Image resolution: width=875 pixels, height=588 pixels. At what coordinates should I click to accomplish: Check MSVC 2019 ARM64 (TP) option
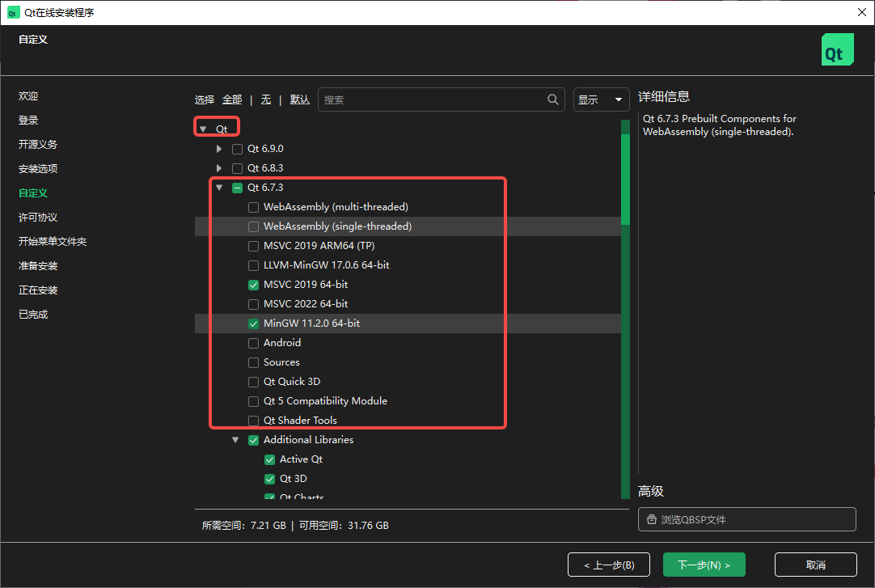(253, 246)
